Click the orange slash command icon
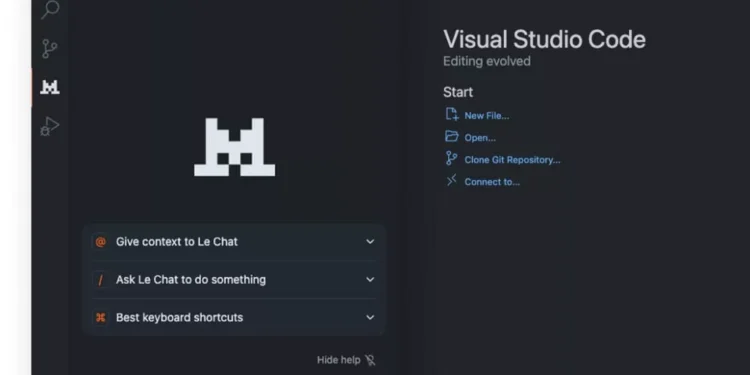 point(100,280)
